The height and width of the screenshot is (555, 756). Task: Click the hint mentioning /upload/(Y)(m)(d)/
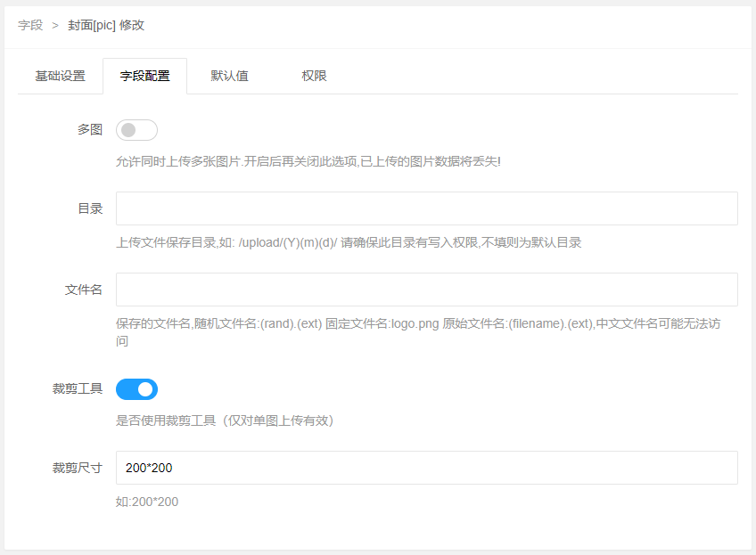tap(349, 242)
